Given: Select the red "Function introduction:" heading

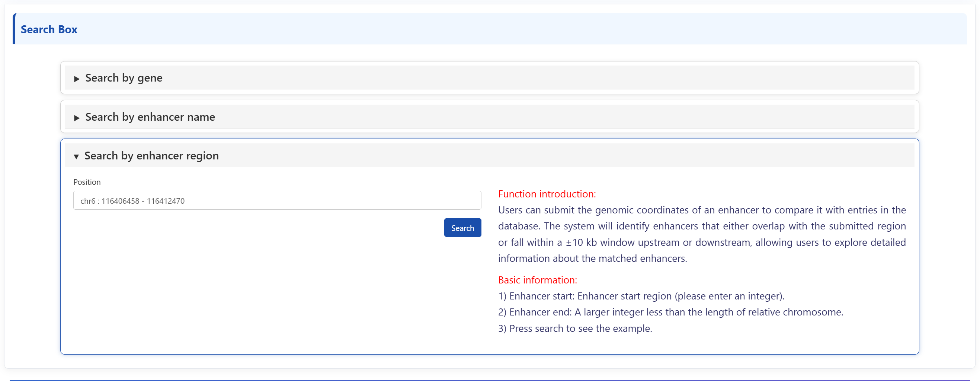Looking at the screenshot, I should tap(547, 194).
